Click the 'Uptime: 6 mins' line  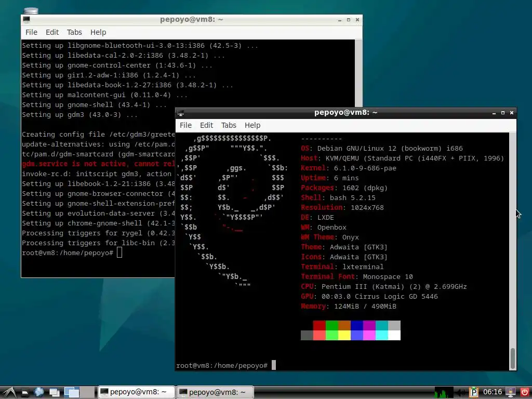click(330, 178)
